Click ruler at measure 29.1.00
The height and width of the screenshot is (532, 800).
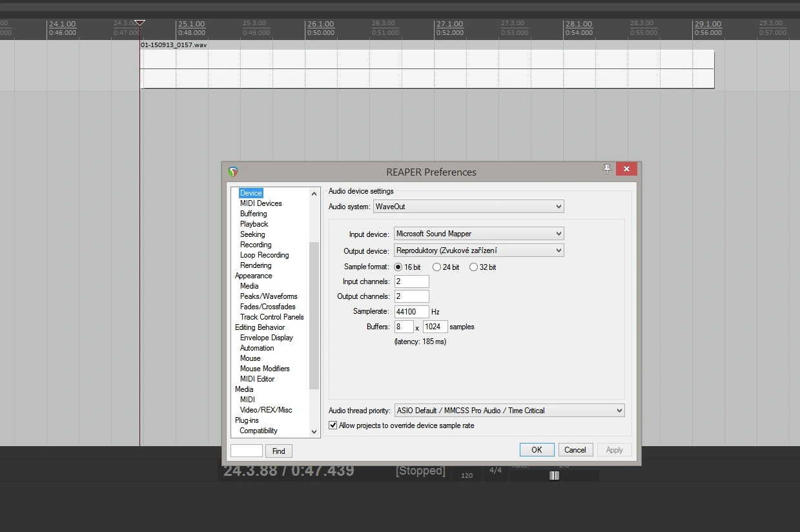(x=708, y=25)
